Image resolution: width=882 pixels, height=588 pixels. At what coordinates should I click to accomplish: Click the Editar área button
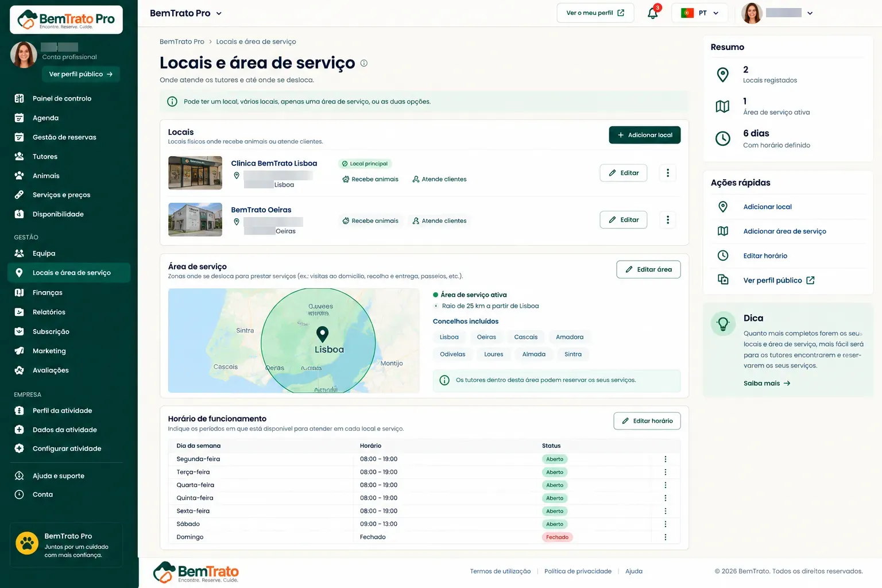[648, 269]
